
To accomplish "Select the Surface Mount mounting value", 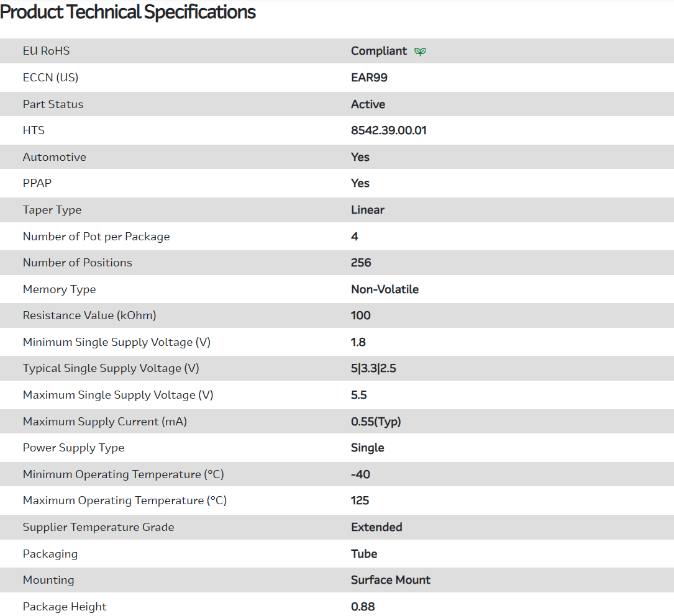I will [390, 580].
